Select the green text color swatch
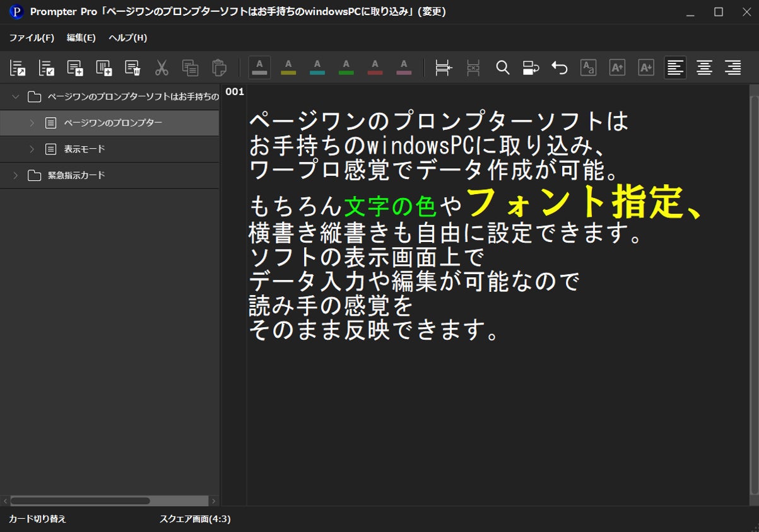The height and width of the screenshot is (532, 759). pos(346,68)
